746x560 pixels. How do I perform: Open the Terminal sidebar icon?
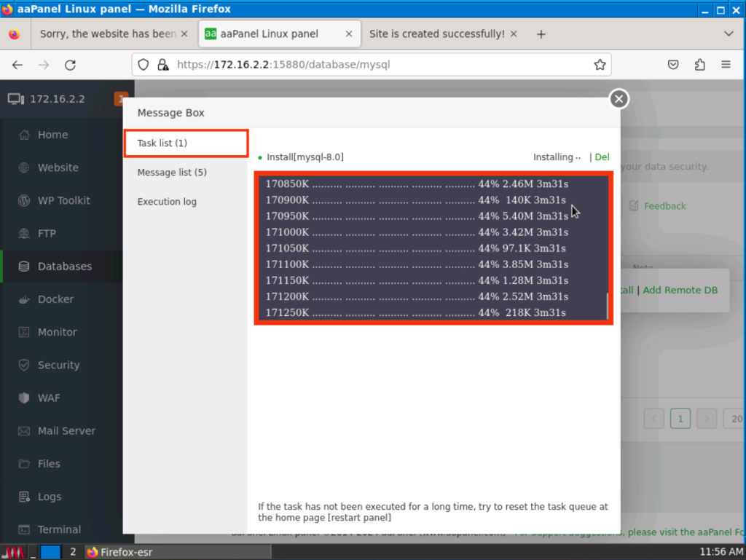click(x=24, y=529)
